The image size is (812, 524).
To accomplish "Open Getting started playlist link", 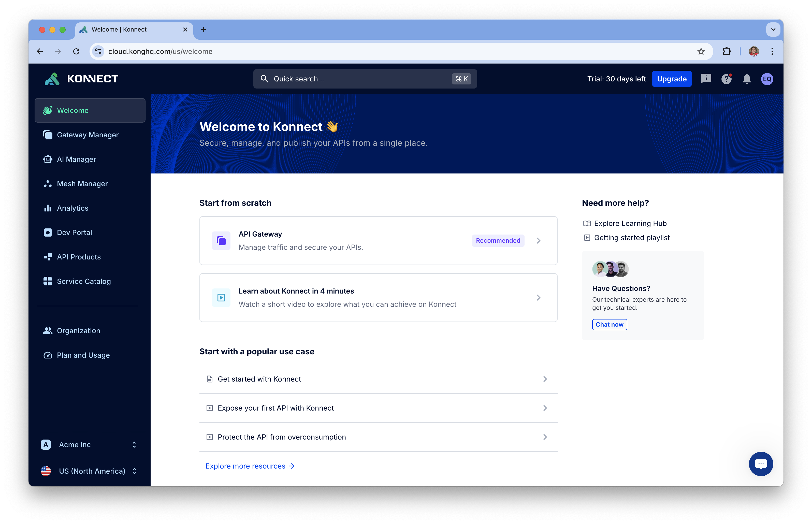I will coord(626,238).
